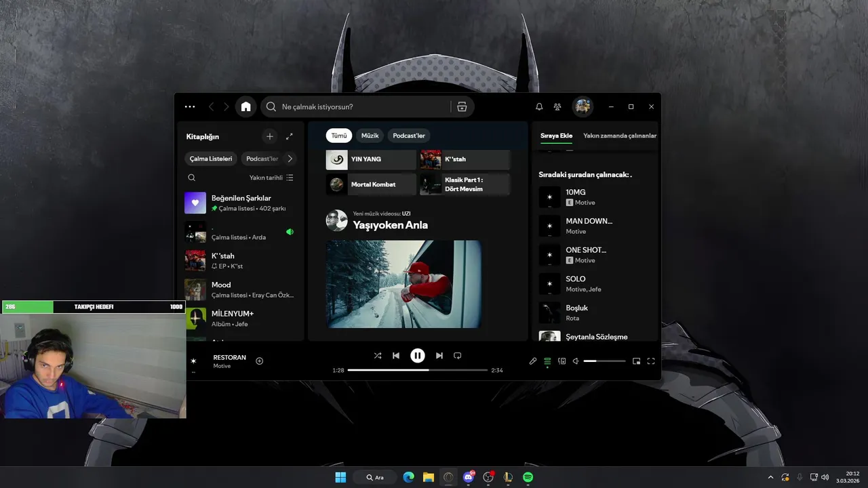Toggle shuffle playback

[378, 355]
